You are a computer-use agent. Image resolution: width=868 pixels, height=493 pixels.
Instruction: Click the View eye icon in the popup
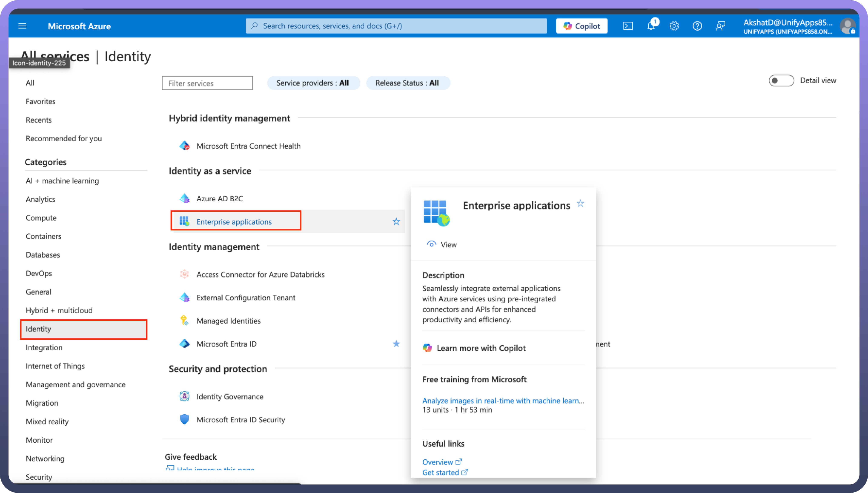[431, 244]
